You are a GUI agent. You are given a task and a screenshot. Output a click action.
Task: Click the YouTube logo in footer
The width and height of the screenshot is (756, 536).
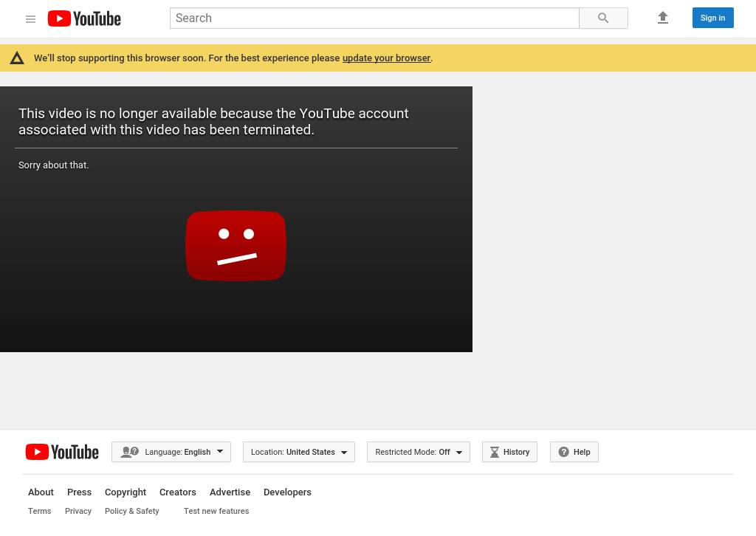click(62, 452)
